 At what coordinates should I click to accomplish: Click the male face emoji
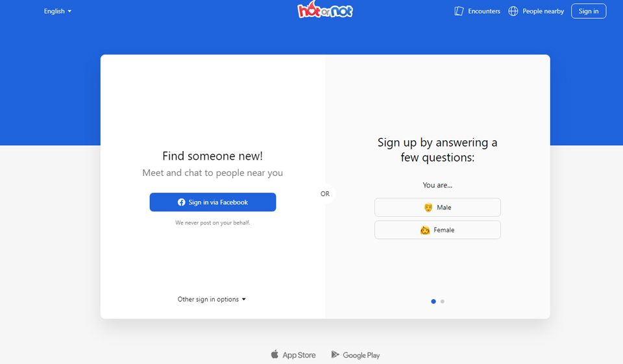pyautogui.click(x=428, y=208)
